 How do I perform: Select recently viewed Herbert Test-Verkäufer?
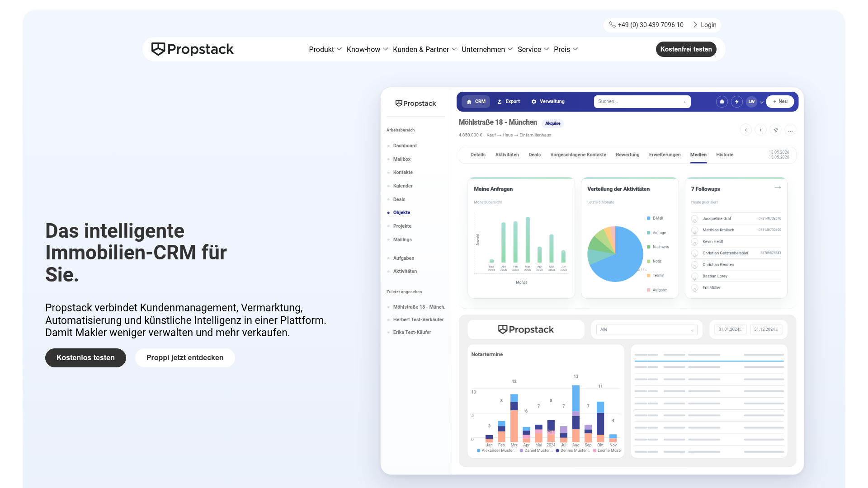tap(418, 320)
